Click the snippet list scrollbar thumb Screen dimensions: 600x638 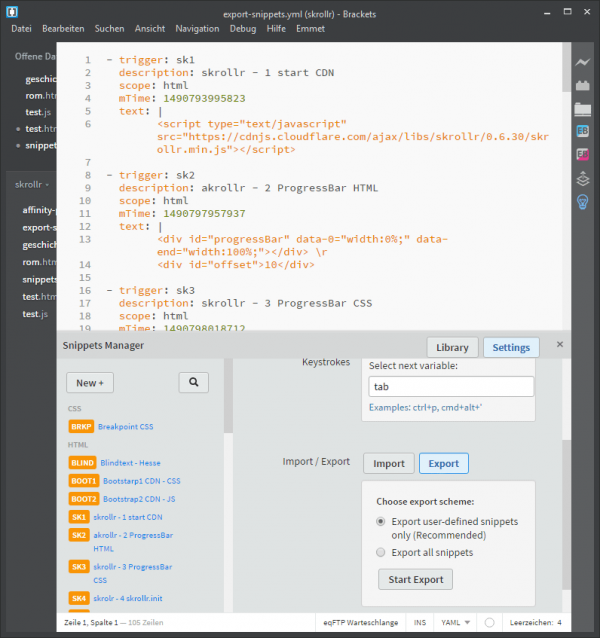tap(228, 395)
